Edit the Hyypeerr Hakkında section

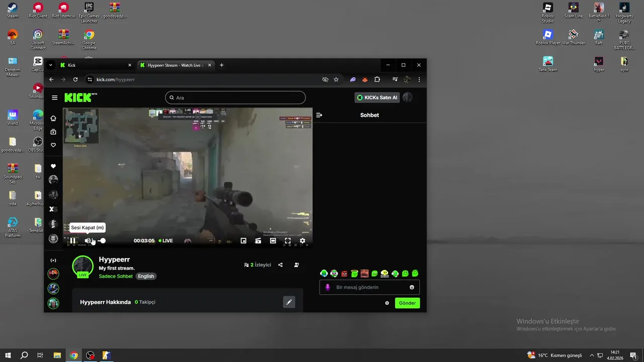[x=289, y=302]
